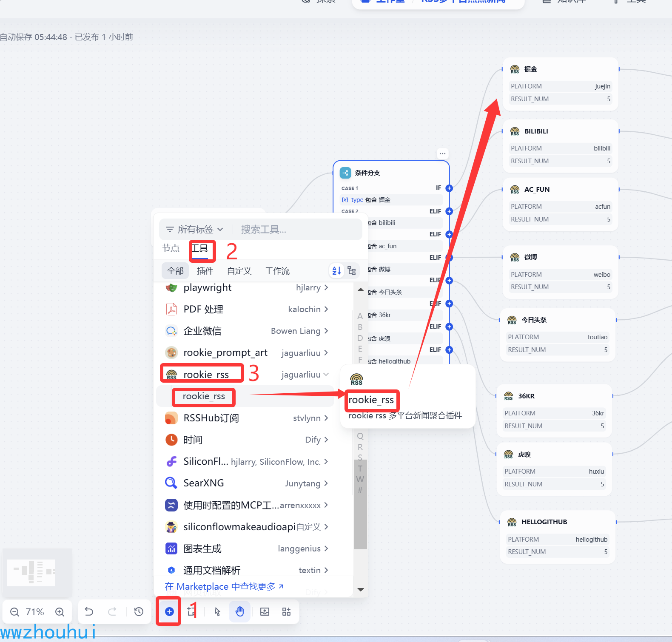Click the SearXNG magnifier icon

(x=171, y=483)
